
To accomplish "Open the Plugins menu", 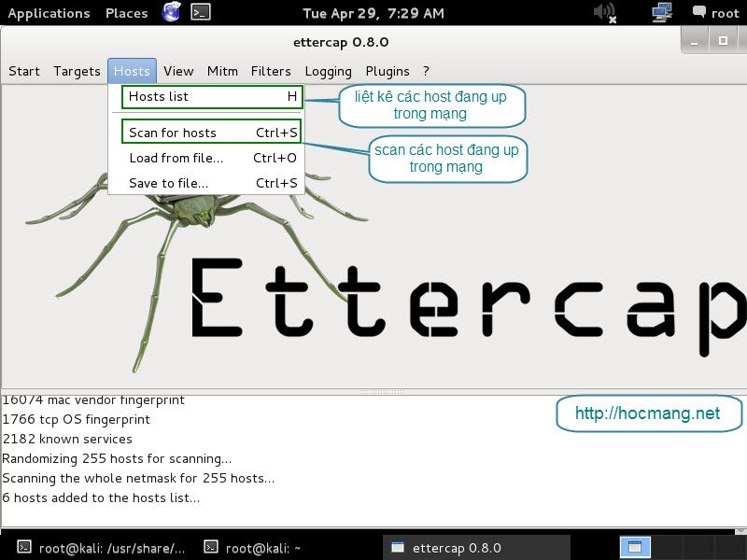I will [x=388, y=72].
